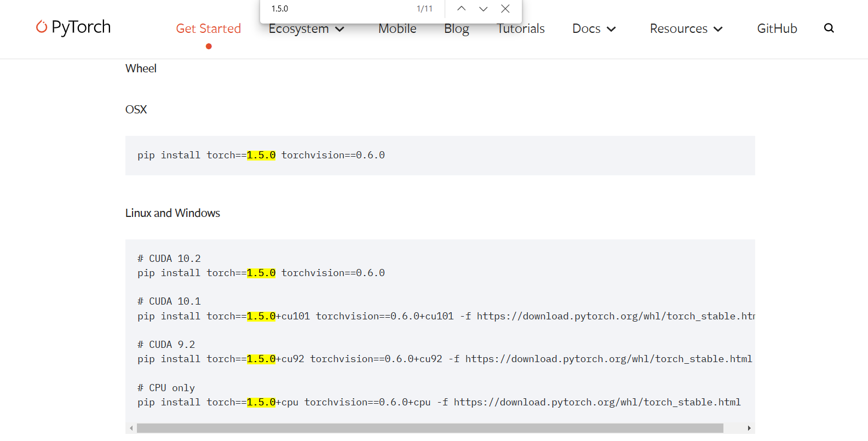
Task: Click the pip command under CUDA 10.2
Action: (261, 273)
